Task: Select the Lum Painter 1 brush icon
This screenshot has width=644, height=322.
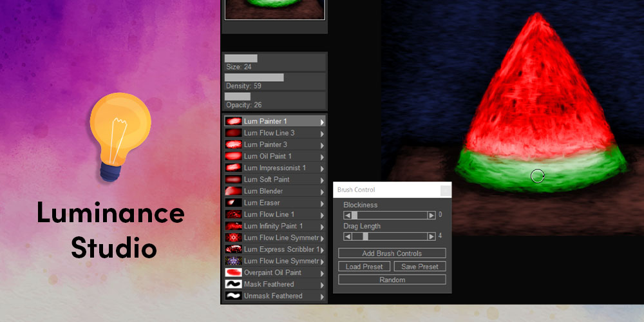Action: (233, 121)
